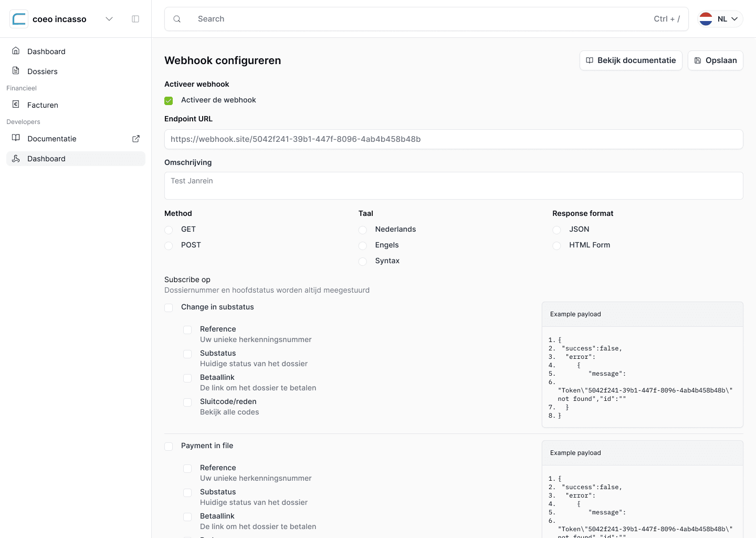Click the Ctrl + / shortcut hint
This screenshot has width=756, height=538.
[x=667, y=19]
